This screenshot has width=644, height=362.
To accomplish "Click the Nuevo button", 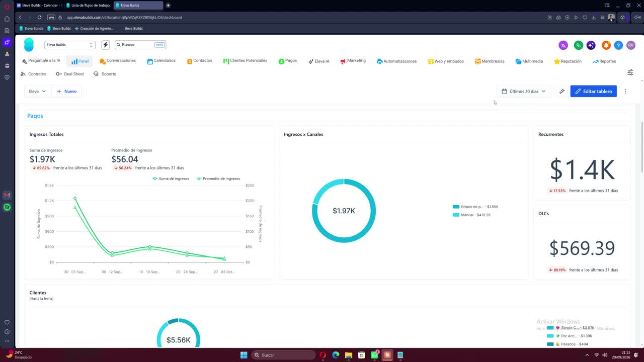I will [66, 92].
